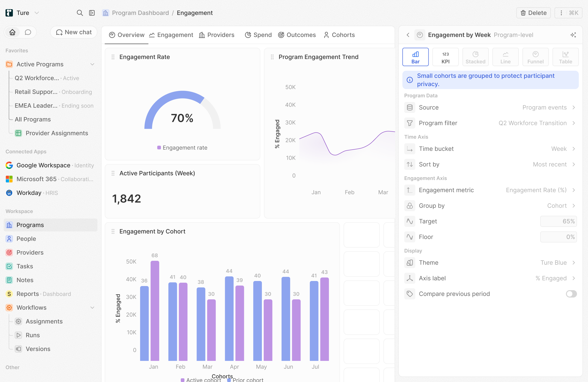Click the Versions icon in Workflows
588x382 pixels.
click(18, 349)
